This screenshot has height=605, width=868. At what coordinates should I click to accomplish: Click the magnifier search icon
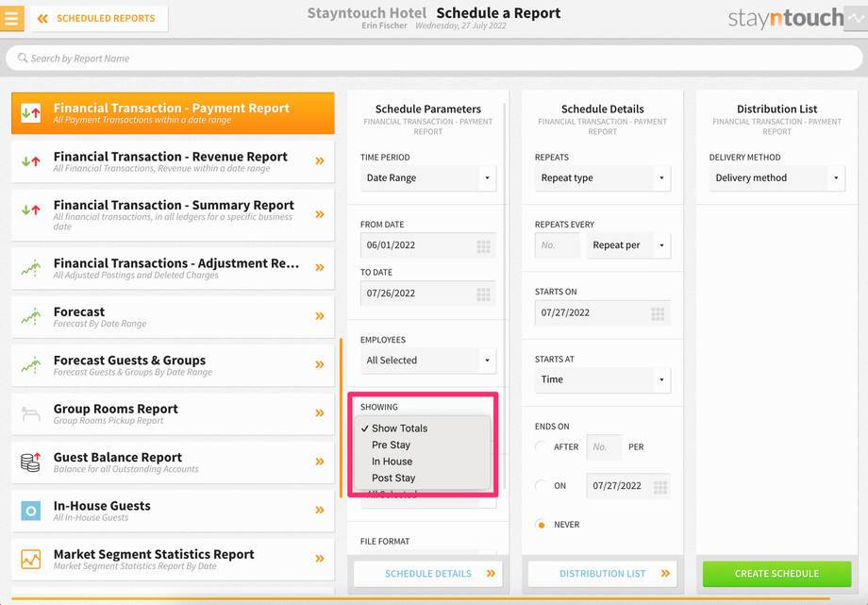tap(22, 59)
